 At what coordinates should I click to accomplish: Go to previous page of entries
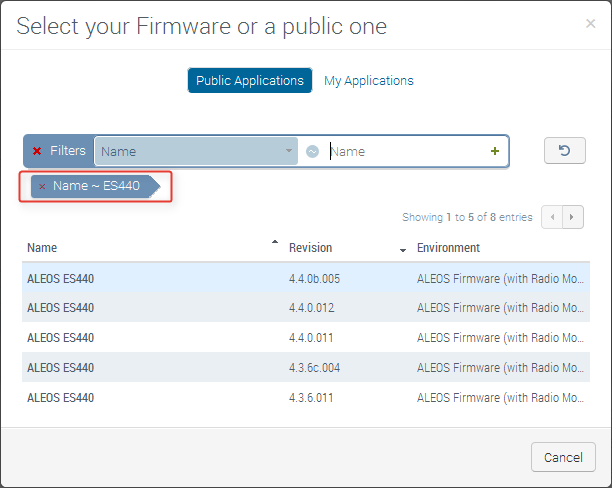552,217
